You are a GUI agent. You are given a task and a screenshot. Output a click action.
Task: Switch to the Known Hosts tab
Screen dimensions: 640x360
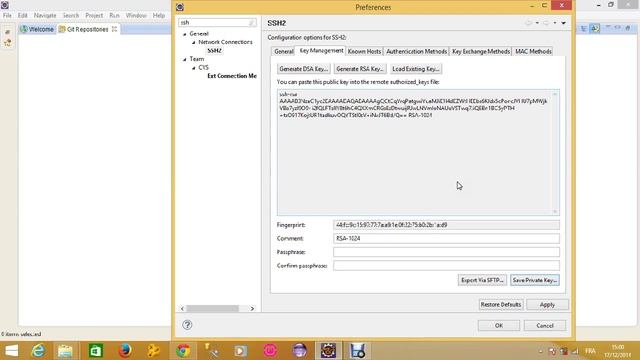click(x=364, y=51)
